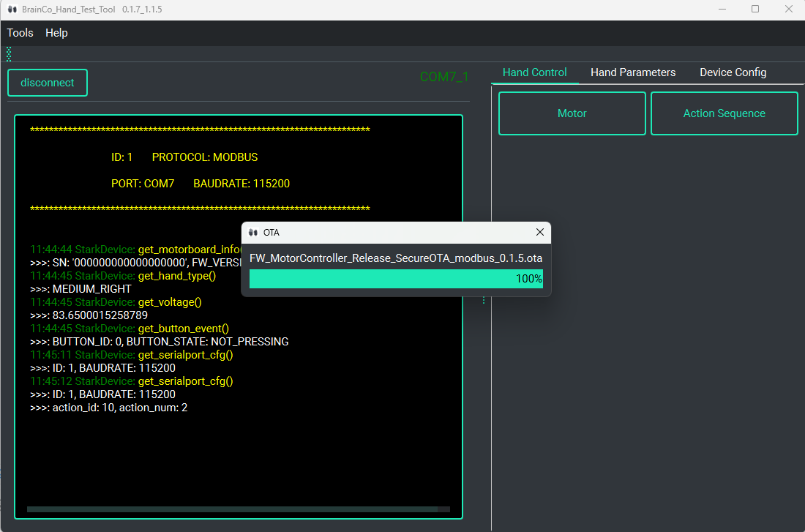Screen dimensions: 805x532
Task: Open the Tools menu
Action: (x=20, y=33)
